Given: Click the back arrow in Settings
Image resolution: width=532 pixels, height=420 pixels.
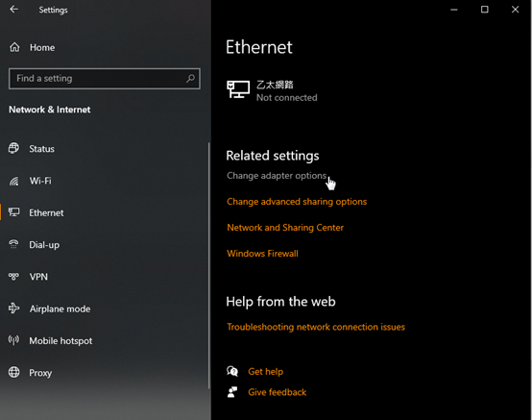Looking at the screenshot, I should 13,10.
